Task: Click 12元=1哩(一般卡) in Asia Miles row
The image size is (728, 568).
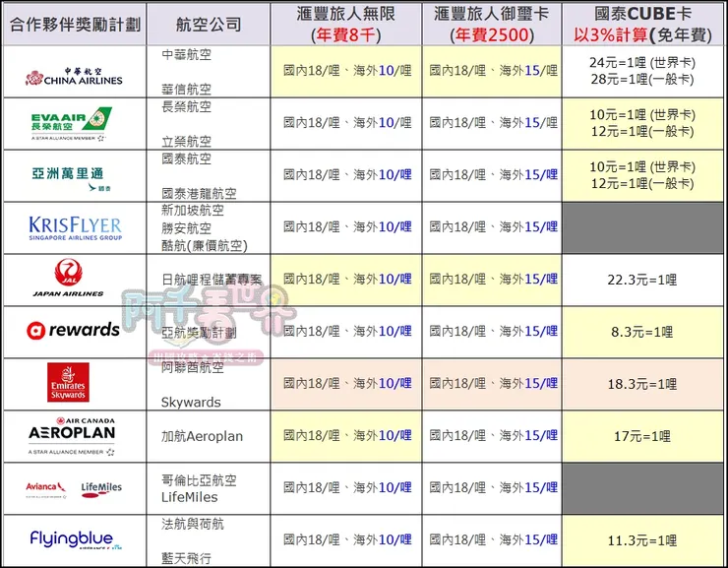Action: tap(642, 183)
